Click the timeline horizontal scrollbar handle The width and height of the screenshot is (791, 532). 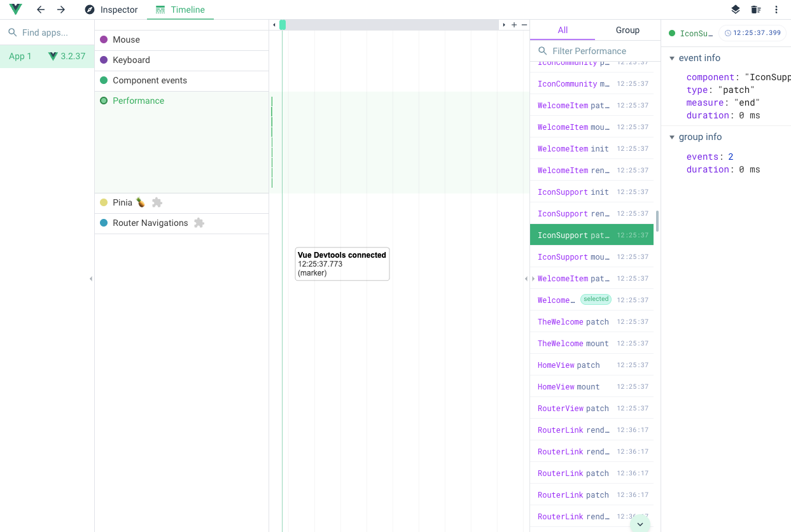pos(283,25)
